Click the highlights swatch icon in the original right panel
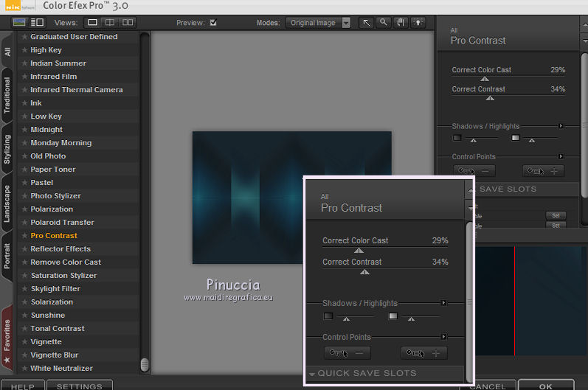 [x=515, y=137]
